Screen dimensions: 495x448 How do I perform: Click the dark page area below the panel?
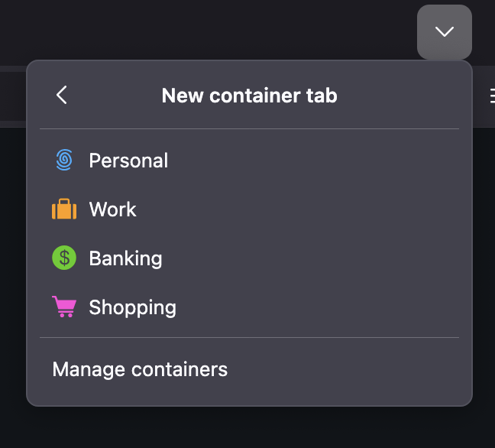click(247, 428)
